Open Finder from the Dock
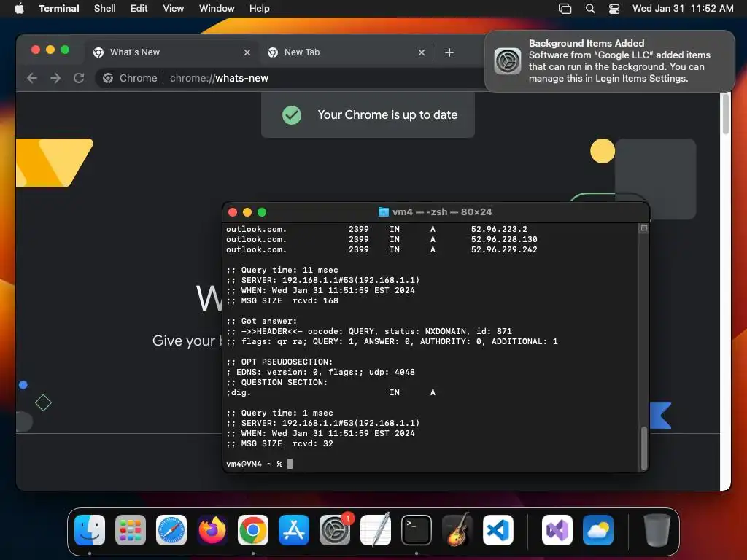 click(90, 530)
